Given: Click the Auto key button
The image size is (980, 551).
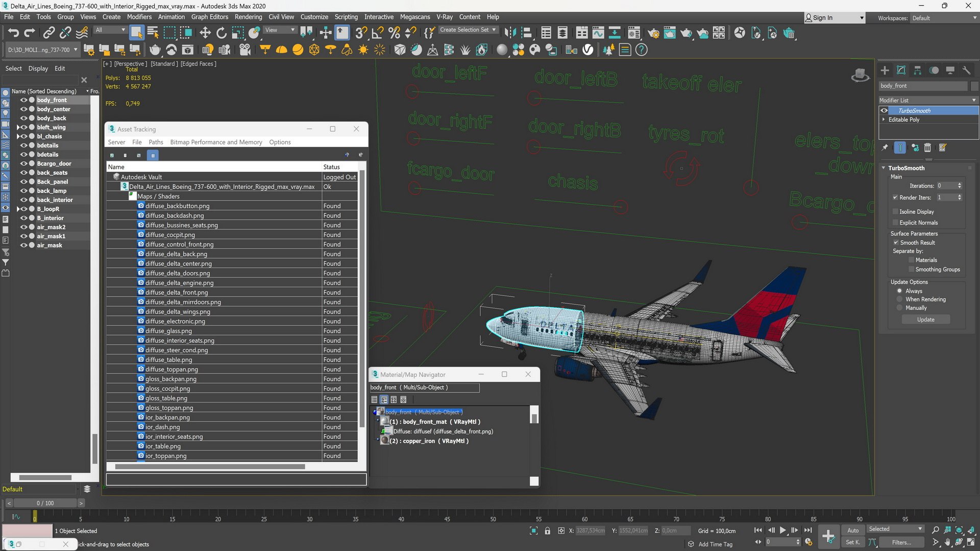Looking at the screenshot, I should [853, 530].
